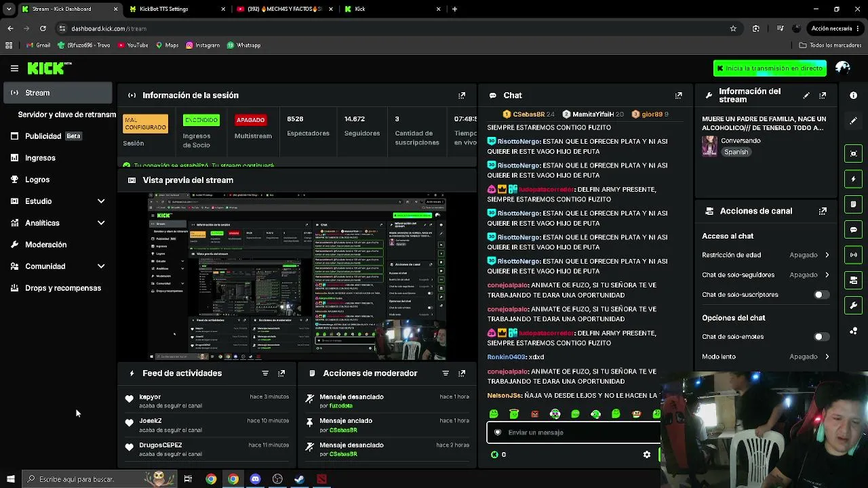
Task: Pop out the Acciones de canal panel
Action: point(823,211)
